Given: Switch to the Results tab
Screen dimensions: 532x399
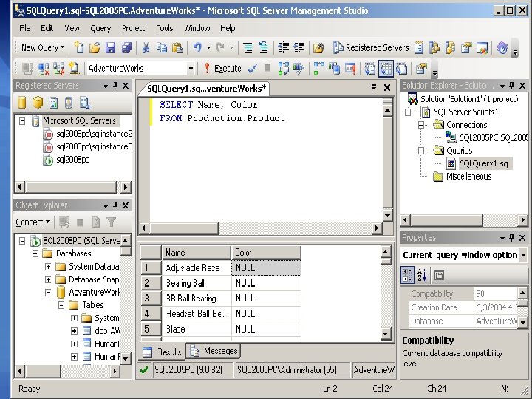Looking at the screenshot, I should click(163, 352).
